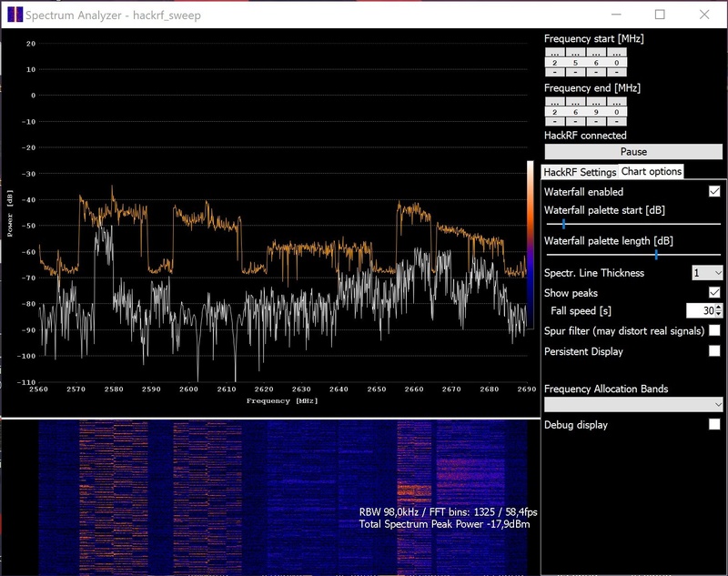Increment the Frequency end digit 0
The height and width of the screenshot is (576, 728).
pyautogui.click(x=617, y=102)
